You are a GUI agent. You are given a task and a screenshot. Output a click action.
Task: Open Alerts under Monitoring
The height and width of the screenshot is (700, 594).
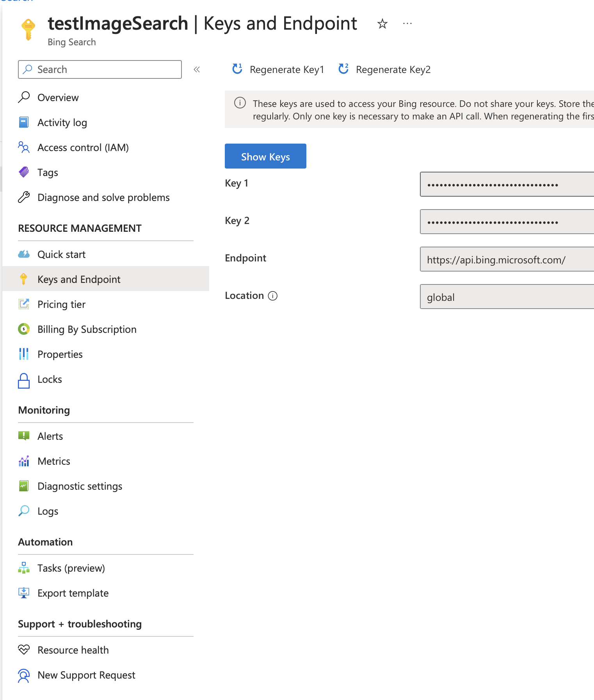[50, 436]
